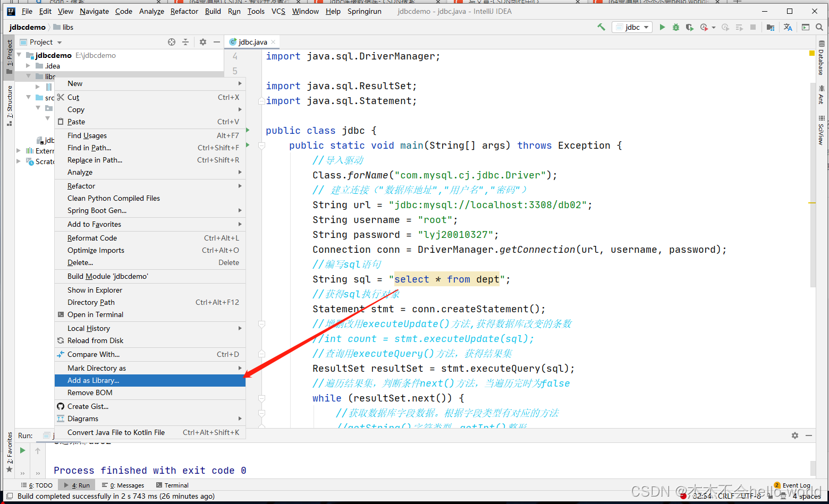The image size is (829, 504).
Task: Hide the Run panel with minus icon
Action: pyautogui.click(x=809, y=435)
